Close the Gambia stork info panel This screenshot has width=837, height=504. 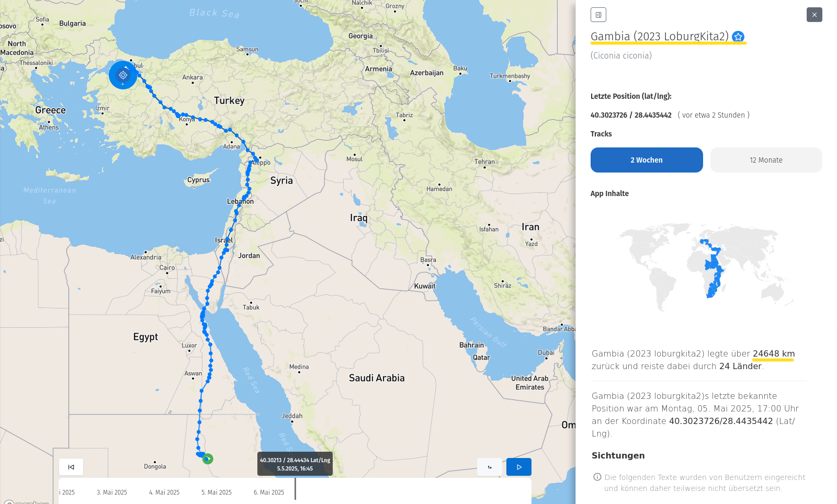click(814, 15)
